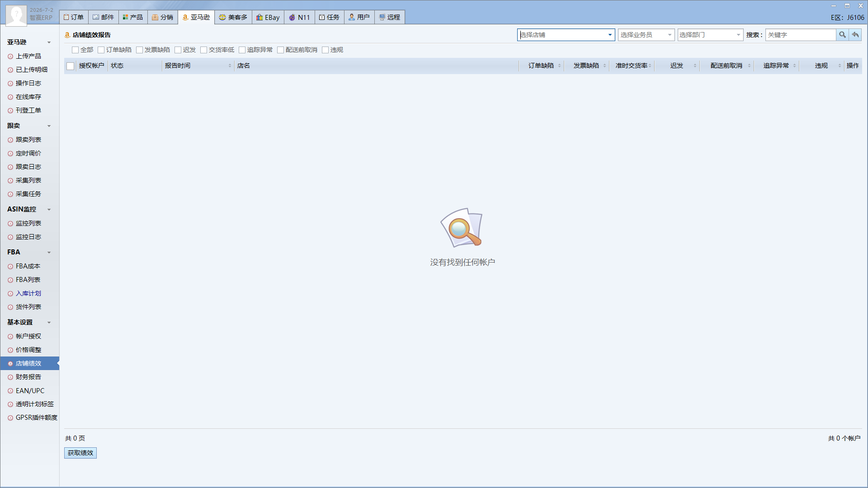
Task: Click the search magnifier icon
Action: [842, 35]
